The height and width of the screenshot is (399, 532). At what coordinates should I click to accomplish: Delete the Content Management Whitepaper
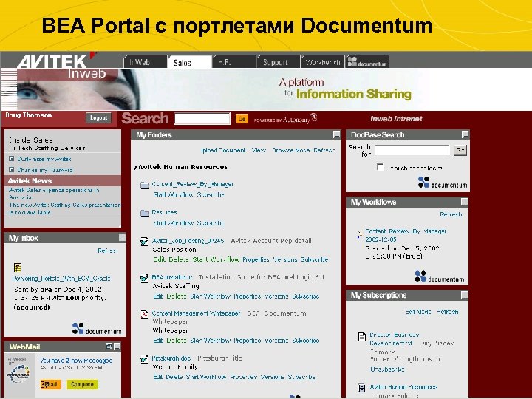(x=177, y=341)
